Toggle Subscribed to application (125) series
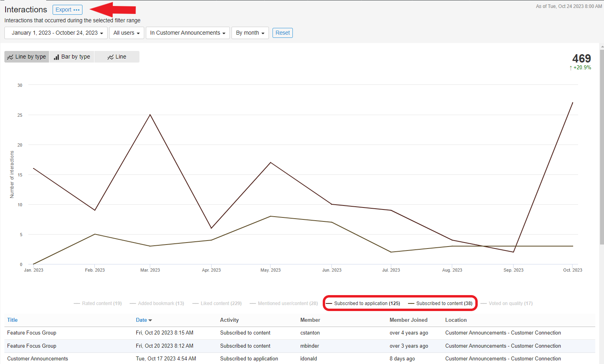Viewport: 604px width, 364px height. 363,303
